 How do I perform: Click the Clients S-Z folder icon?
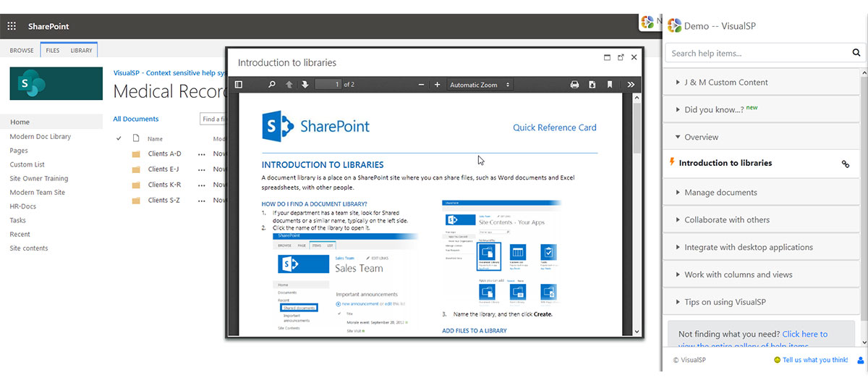point(136,201)
